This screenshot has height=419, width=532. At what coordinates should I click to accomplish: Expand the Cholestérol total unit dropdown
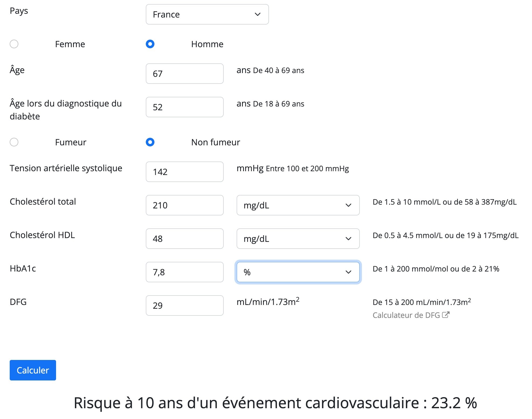point(298,205)
